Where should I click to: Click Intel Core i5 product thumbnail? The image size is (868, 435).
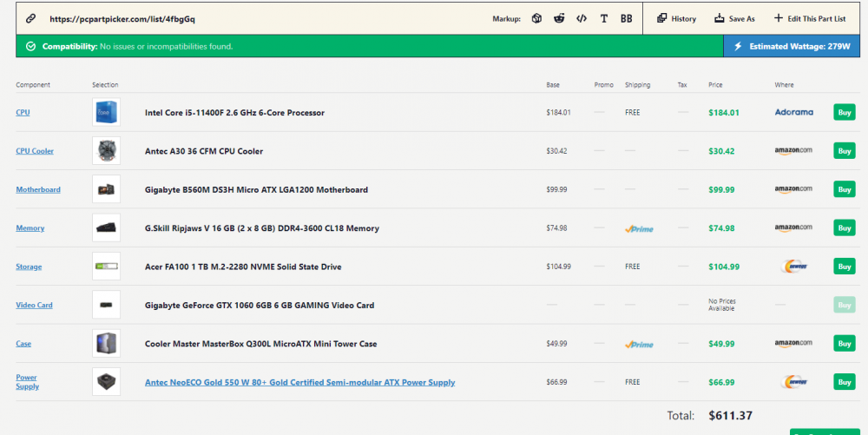[x=106, y=112]
